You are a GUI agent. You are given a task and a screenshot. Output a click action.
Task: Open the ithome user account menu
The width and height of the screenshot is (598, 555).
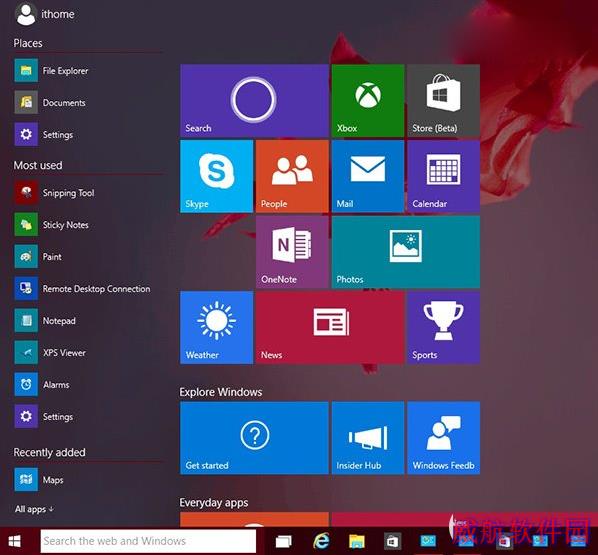click(x=45, y=14)
